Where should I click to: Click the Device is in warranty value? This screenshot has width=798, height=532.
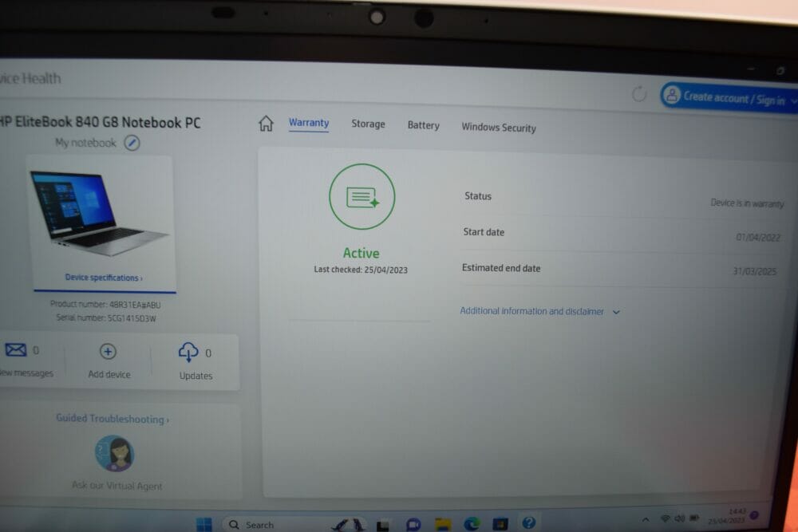(x=747, y=203)
